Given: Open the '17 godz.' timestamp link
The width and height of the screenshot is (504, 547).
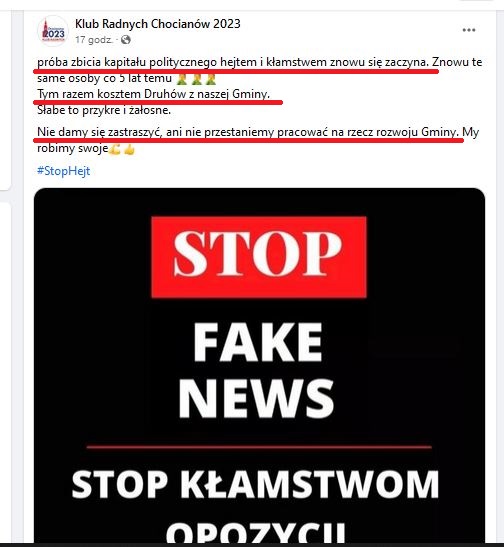Looking at the screenshot, I should pyautogui.click(x=94, y=40).
